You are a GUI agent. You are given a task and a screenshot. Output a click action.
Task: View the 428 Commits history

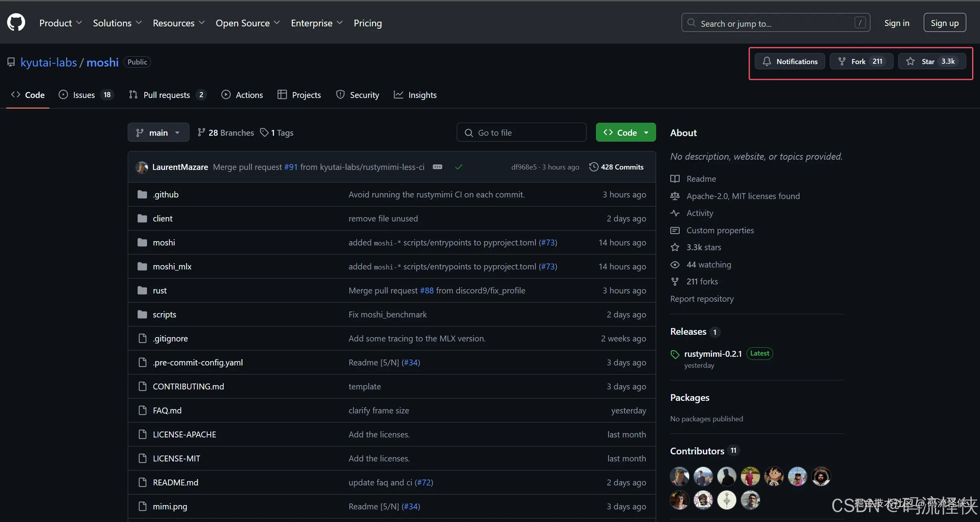[x=616, y=167]
